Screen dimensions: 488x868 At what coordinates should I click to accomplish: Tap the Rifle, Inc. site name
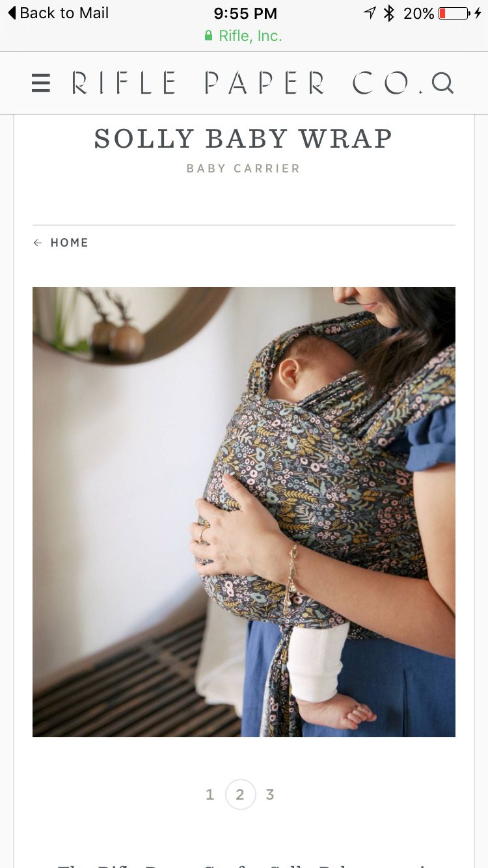[251, 36]
